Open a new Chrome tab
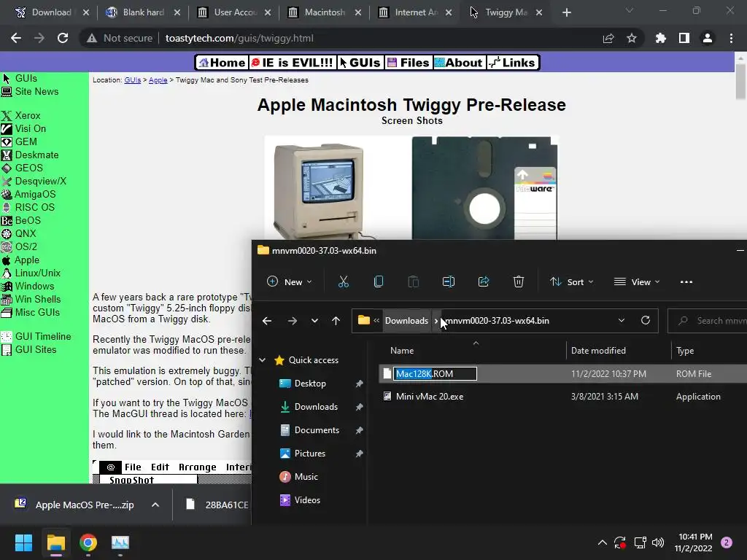 click(566, 12)
